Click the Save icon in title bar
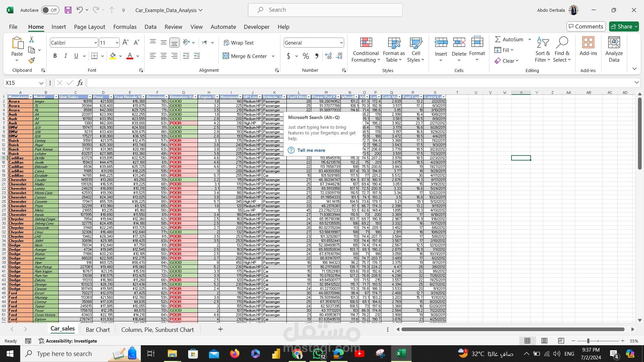This screenshot has width=644, height=362. [68, 10]
